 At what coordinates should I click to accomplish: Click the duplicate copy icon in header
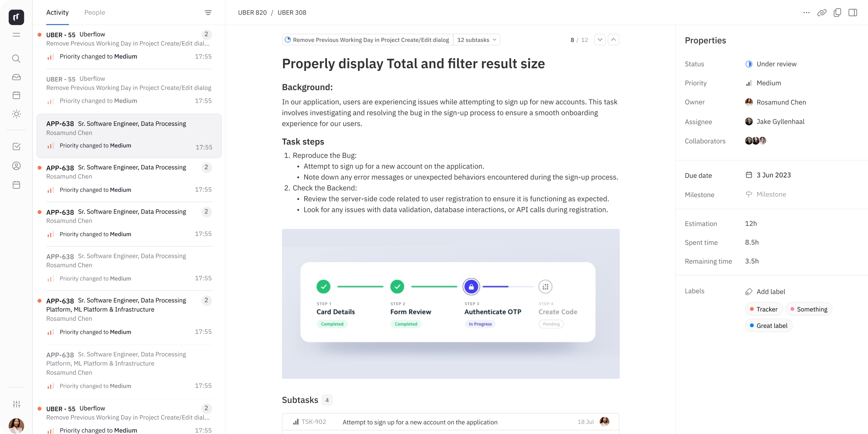[x=837, y=13]
